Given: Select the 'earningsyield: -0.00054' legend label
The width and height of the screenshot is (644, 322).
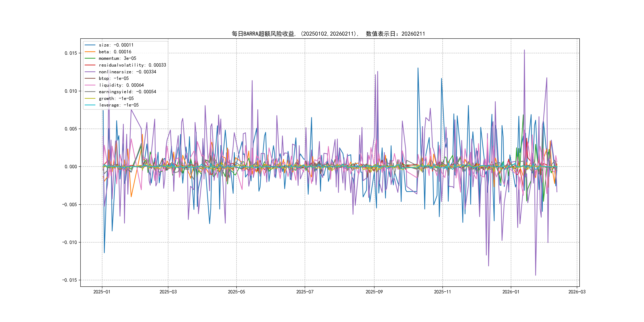Looking at the screenshot, I should [x=127, y=92].
